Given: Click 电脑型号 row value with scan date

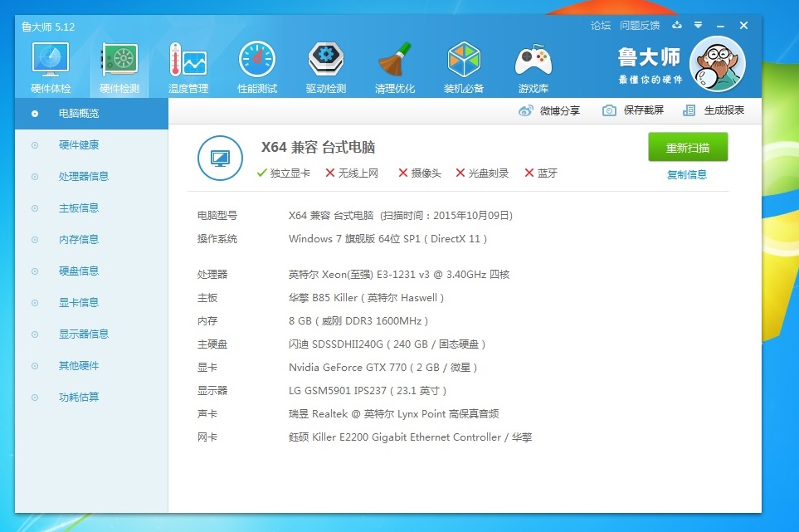Looking at the screenshot, I should 401,216.
